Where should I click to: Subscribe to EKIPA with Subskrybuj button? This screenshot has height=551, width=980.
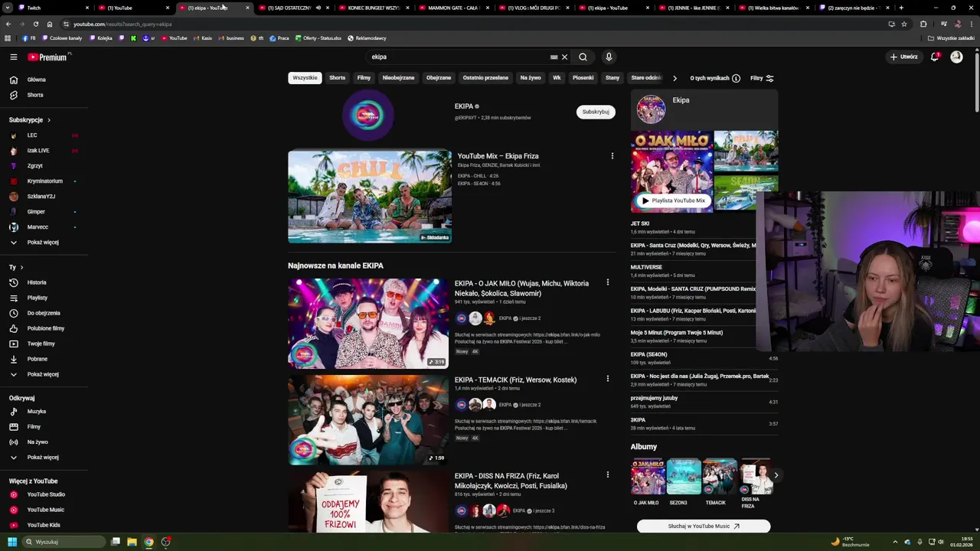coord(596,112)
